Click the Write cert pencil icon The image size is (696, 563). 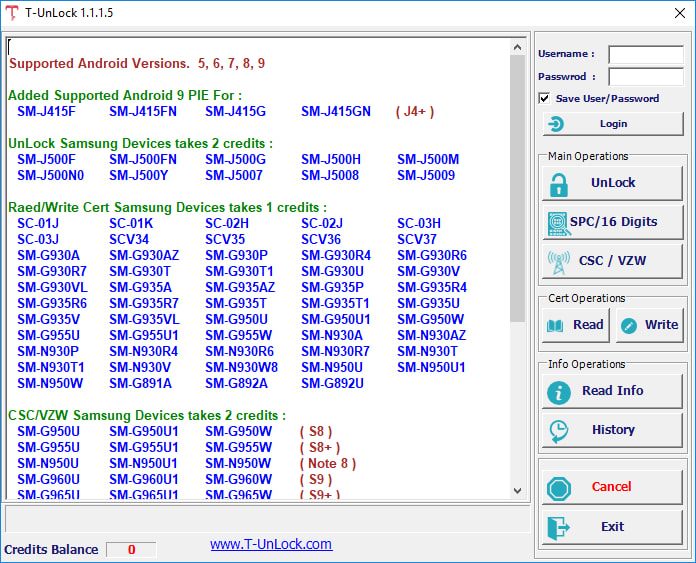click(x=629, y=325)
